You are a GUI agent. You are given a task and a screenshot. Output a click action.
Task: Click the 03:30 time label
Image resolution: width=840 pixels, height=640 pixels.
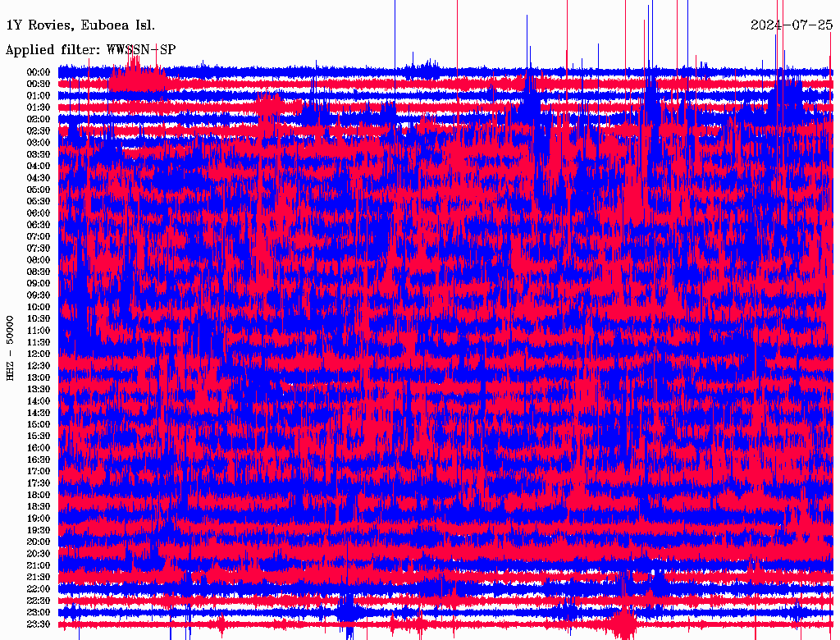coord(39,154)
